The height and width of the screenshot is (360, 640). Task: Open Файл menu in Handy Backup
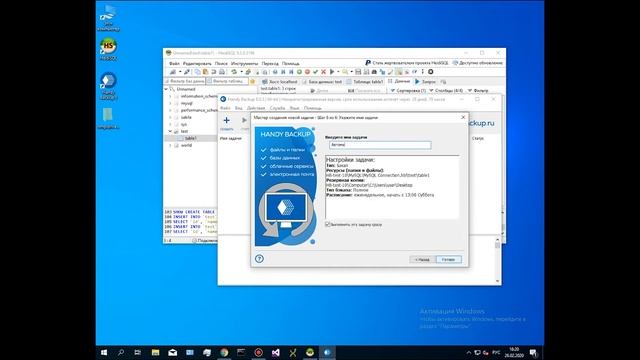[225, 108]
